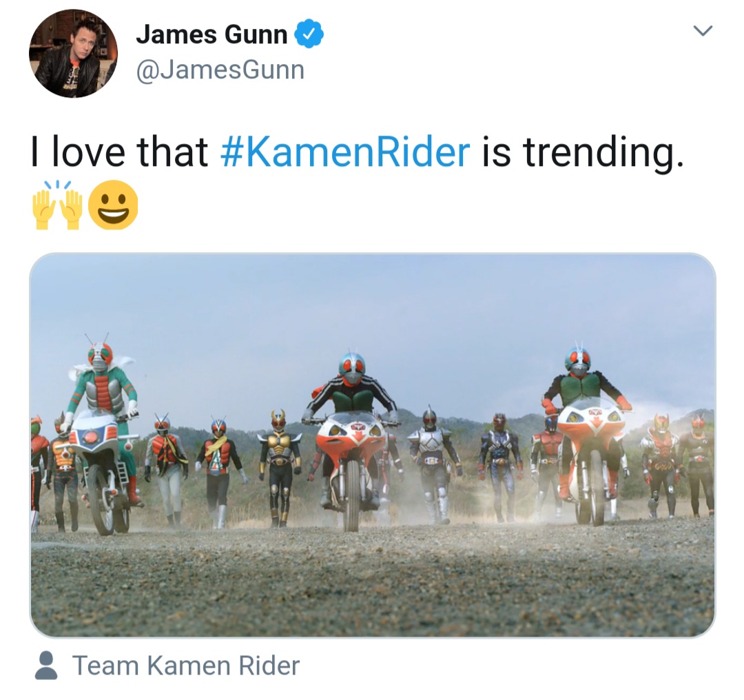The width and height of the screenshot is (744, 700).
Task: Open the Team Kamen Rider tagged label
Action: [185, 666]
